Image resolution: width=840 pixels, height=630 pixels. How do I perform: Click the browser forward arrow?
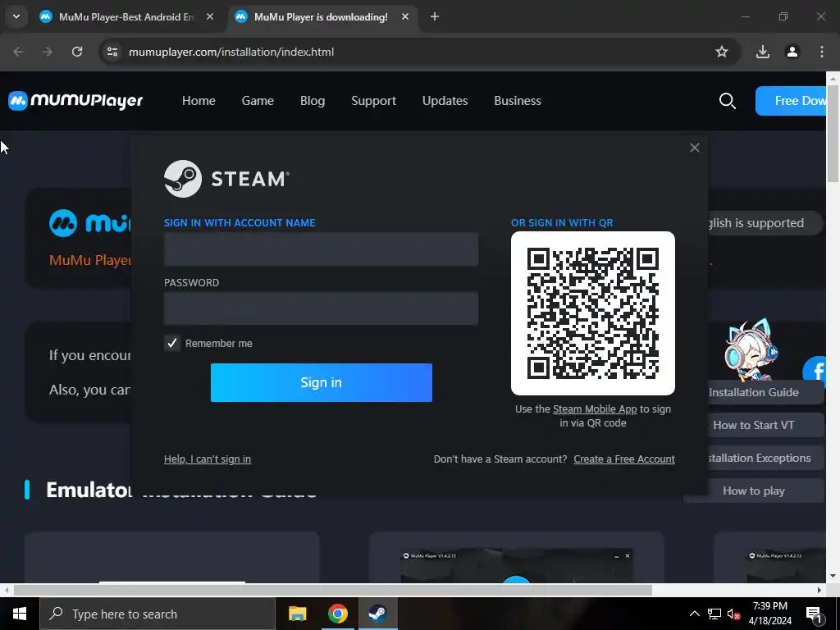48,52
